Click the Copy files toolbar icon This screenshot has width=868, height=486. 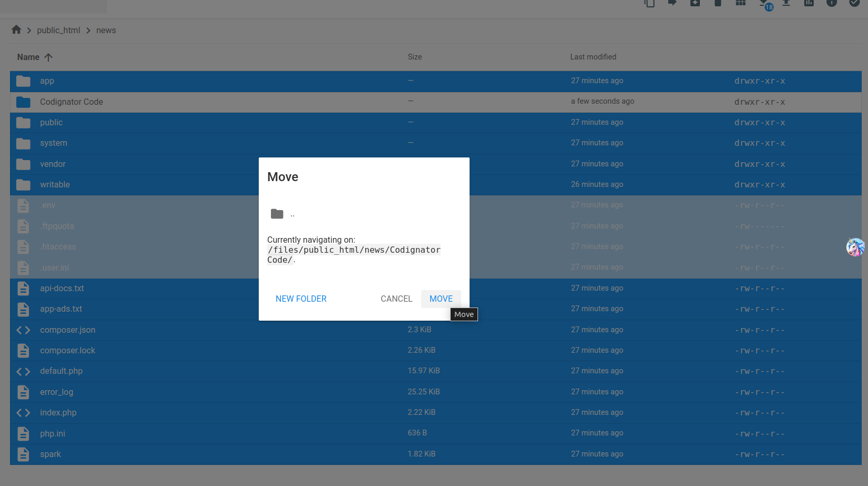coord(650,3)
